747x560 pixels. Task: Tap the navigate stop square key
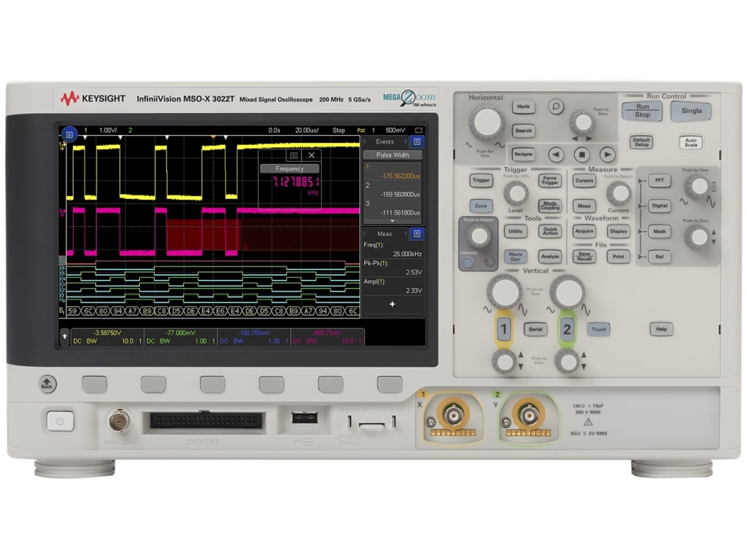click(x=581, y=155)
